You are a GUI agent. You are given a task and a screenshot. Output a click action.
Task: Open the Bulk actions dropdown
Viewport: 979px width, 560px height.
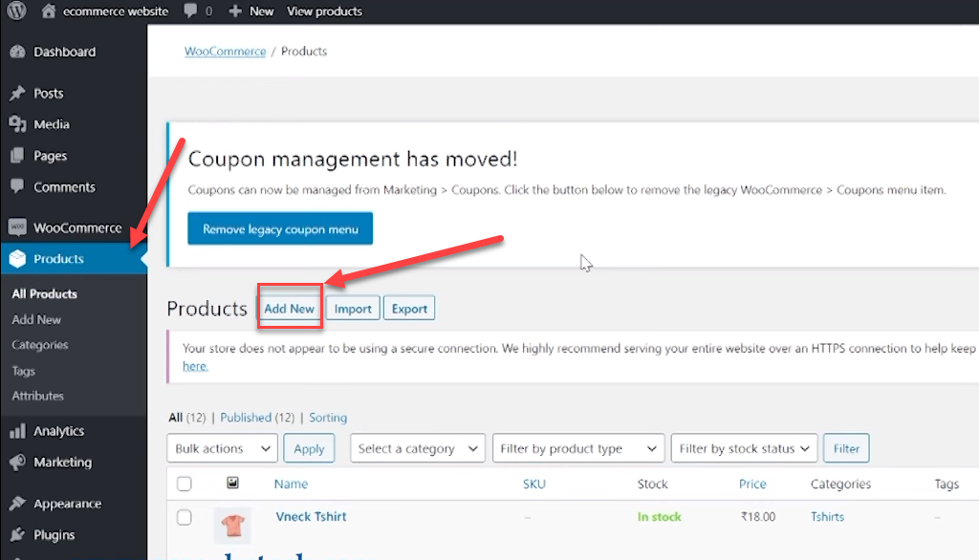222,448
